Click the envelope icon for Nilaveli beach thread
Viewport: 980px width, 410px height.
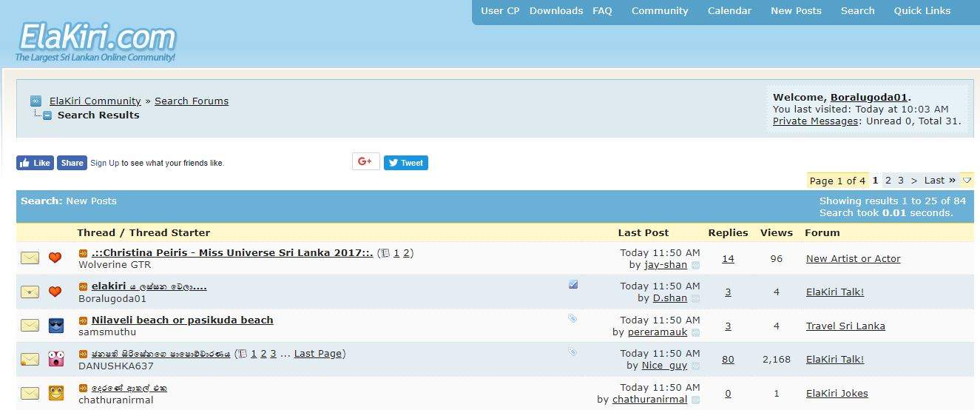pyautogui.click(x=30, y=326)
